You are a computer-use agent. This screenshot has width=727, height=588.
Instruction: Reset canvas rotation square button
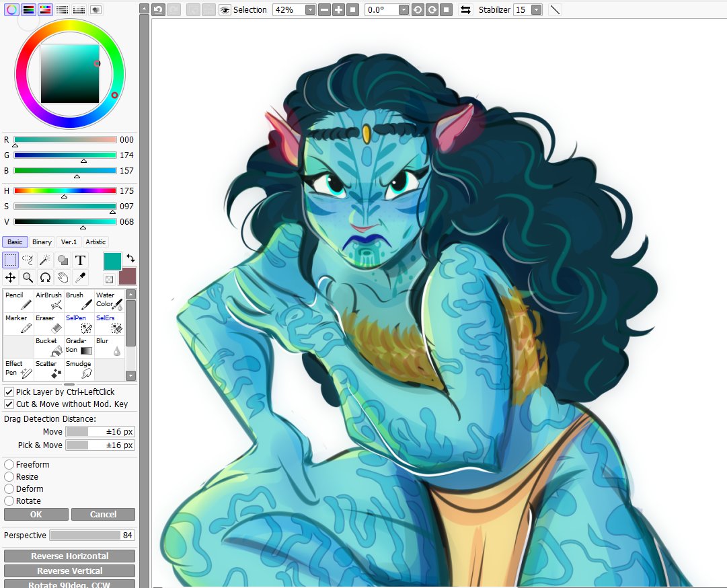pos(446,9)
